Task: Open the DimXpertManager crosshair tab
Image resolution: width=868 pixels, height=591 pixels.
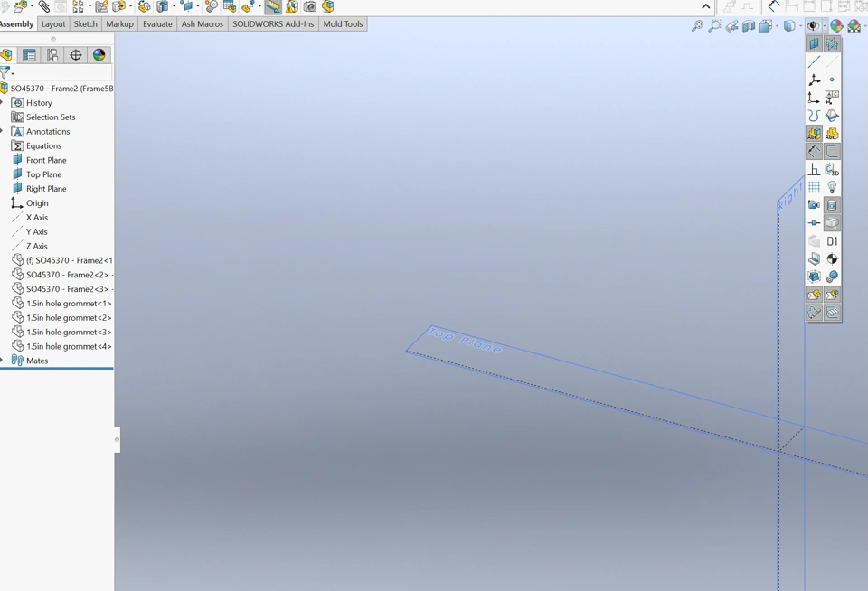Action: tap(76, 55)
